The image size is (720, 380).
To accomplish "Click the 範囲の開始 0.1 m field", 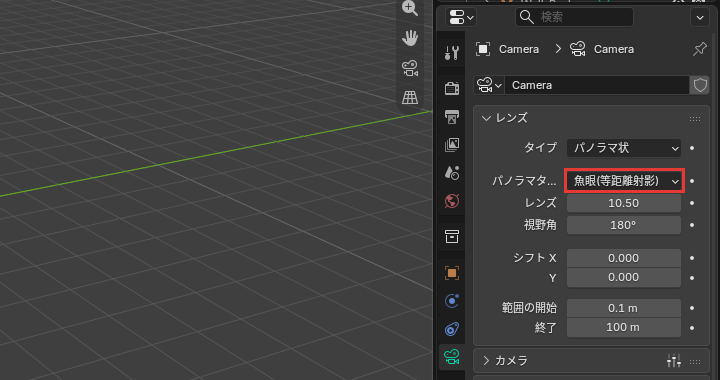I will (624, 308).
